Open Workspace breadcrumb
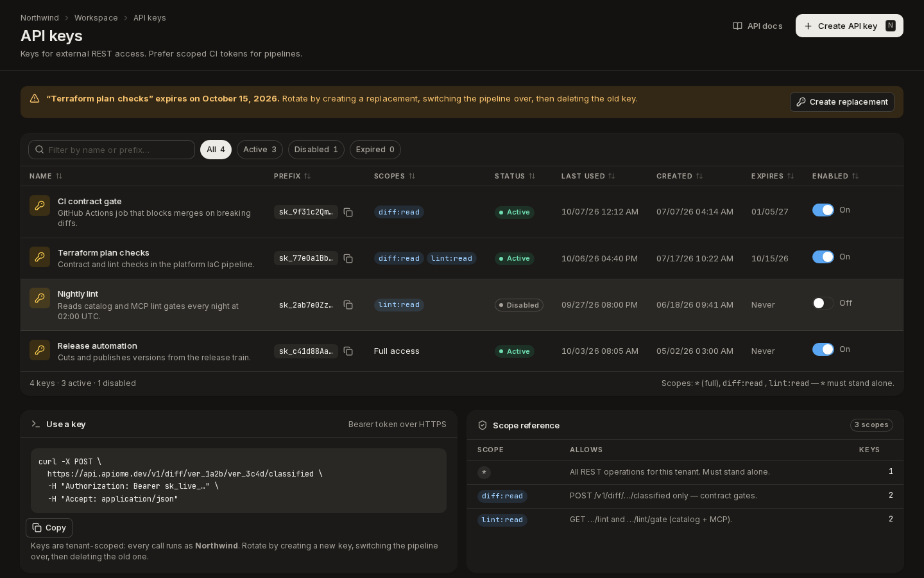The width and height of the screenshot is (924, 578). click(x=96, y=18)
